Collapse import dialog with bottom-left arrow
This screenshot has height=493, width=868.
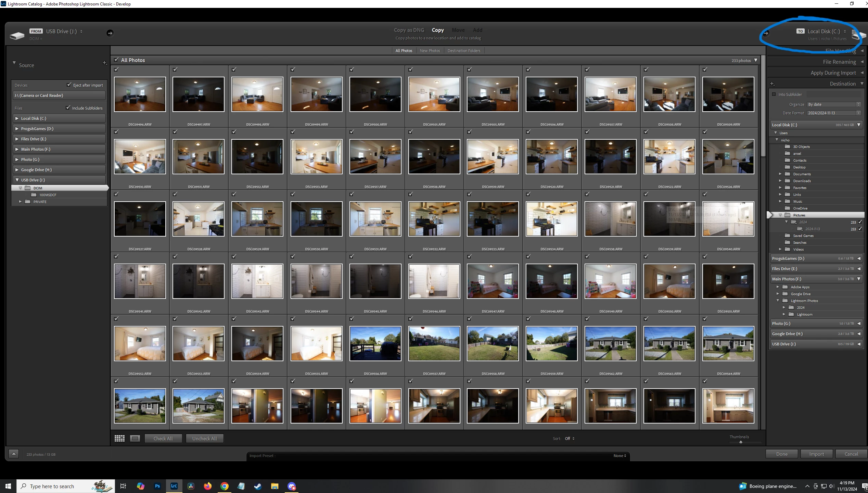click(x=14, y=454)
